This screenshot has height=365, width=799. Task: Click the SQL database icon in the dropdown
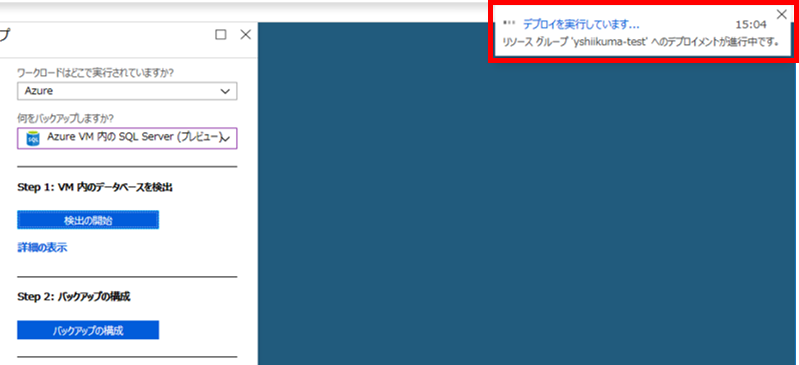coord(33,139)
